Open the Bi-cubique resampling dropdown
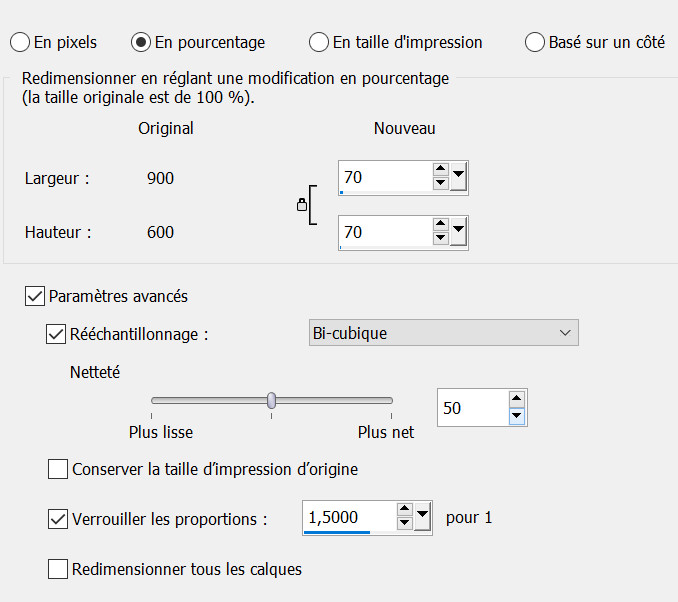This screenshot has height=602, width=678. 443,333
